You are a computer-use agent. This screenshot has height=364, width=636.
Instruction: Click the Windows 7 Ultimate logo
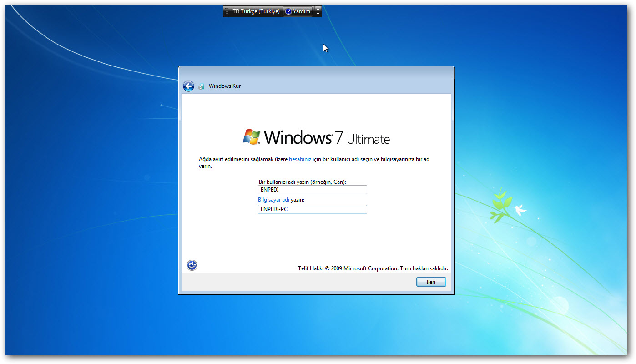point(316,137)
